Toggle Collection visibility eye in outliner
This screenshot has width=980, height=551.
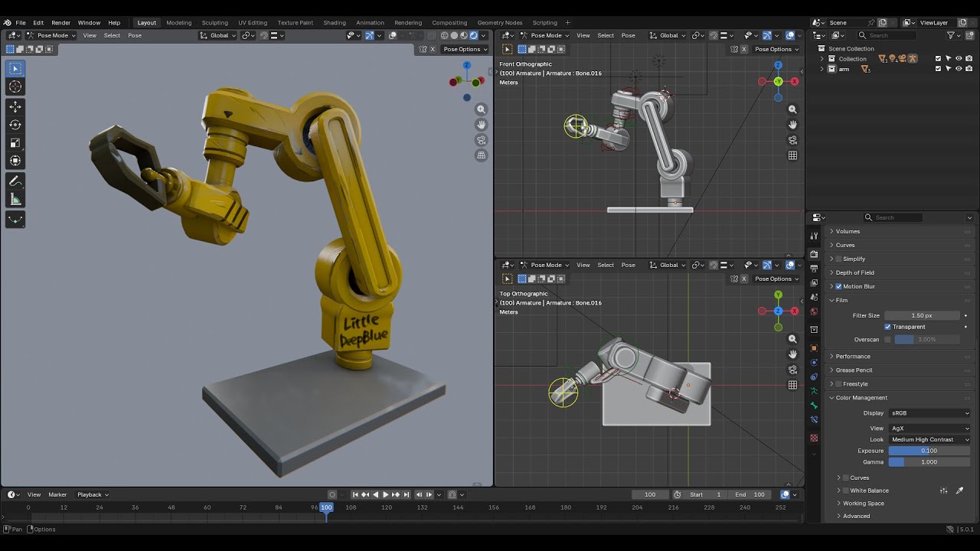tap(959, 58)
